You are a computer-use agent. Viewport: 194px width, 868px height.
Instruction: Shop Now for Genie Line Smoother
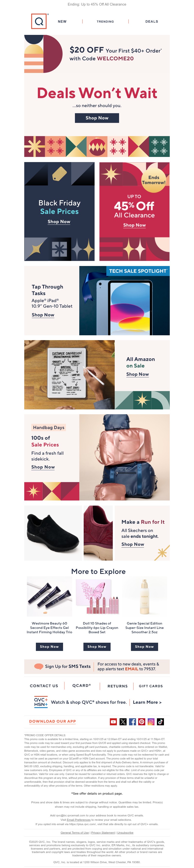pos(144,646)
